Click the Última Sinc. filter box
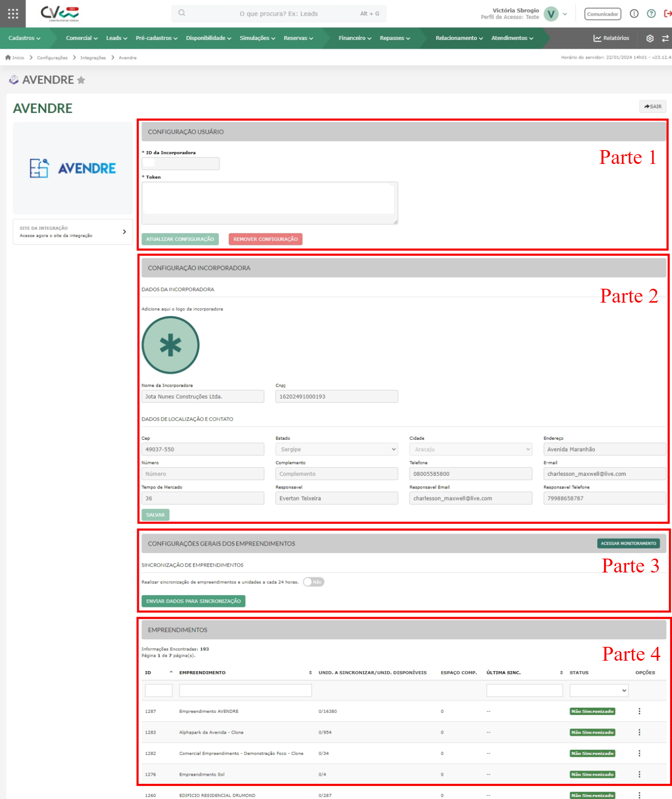Screen dimensions: 672x799 pos(524,691)
